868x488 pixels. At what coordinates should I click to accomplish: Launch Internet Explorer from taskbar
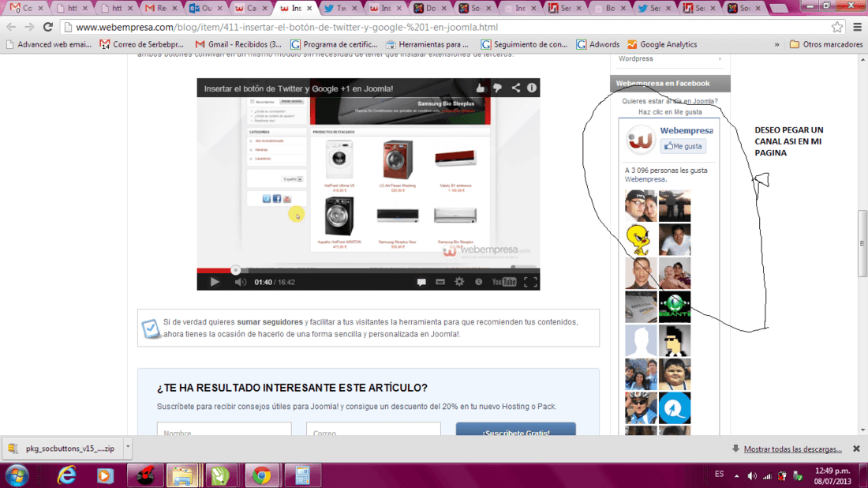point(66,476)
